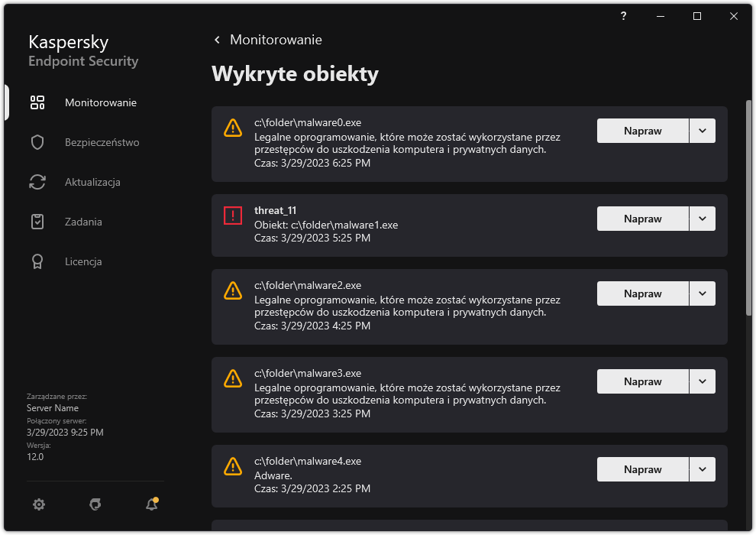This screenshot has width=756, height=535.
Task: Click Napraw for the malware2.exe detection
Action: tap(642, 293)
